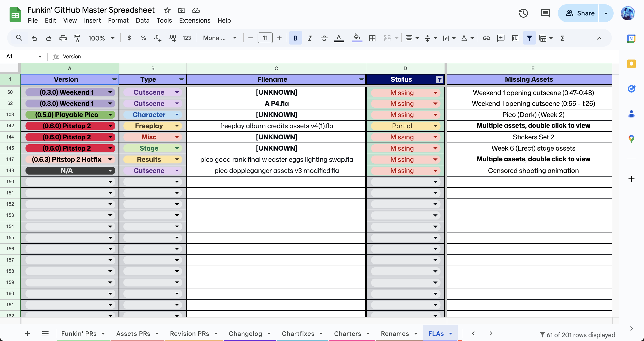644x341 pixels.
Task: Open Google Calendar side panel
Action: tap(631, 38)
